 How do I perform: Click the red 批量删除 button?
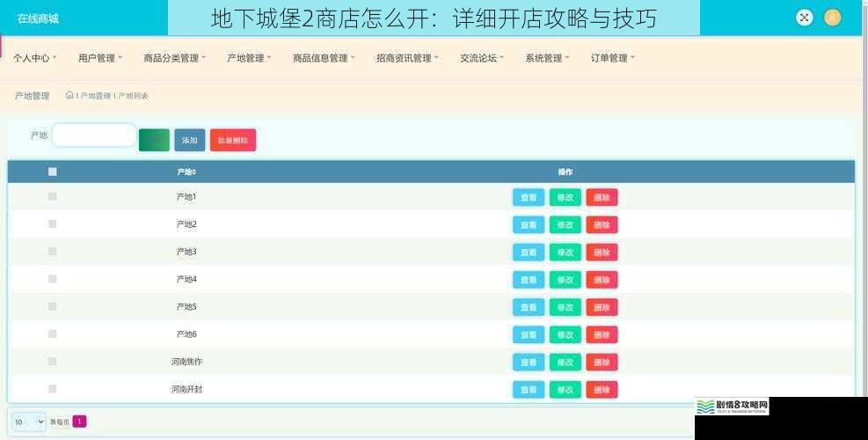(233, 140)
